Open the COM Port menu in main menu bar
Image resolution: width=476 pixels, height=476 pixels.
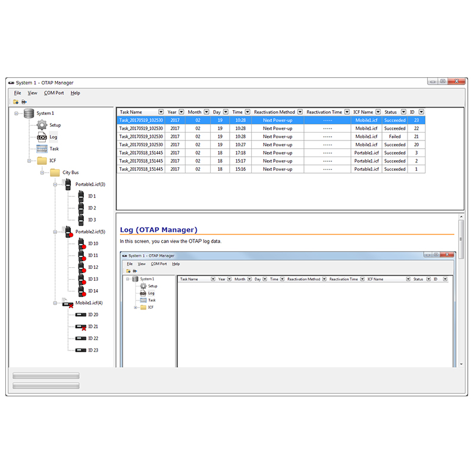coord(54,93)
